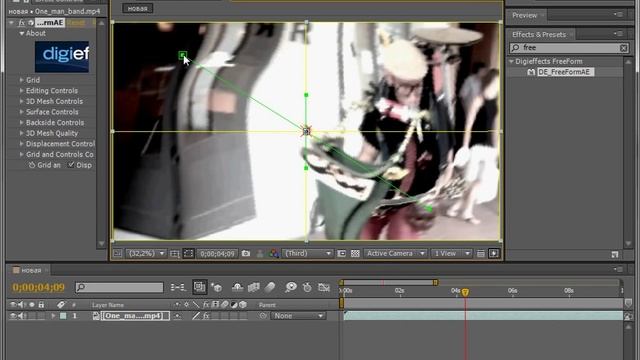Screen dimensions: 640x360
Task: Enable Motion Blur timeline switch
Action: pos(270,287)
